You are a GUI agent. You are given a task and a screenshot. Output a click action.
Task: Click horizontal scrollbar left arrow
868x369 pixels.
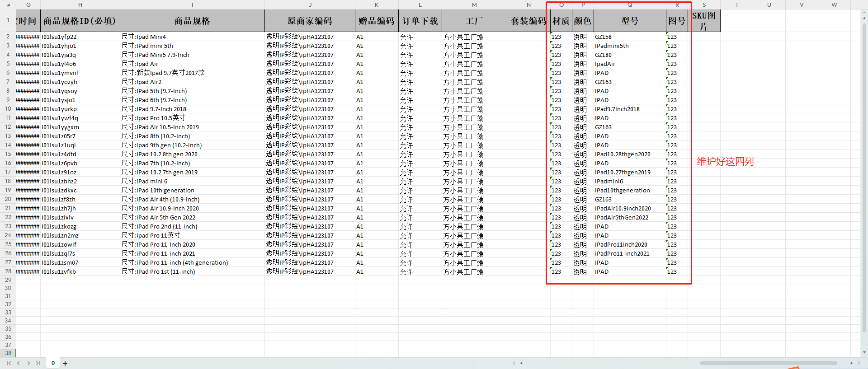pyautogui.click(x=521, y=363)
